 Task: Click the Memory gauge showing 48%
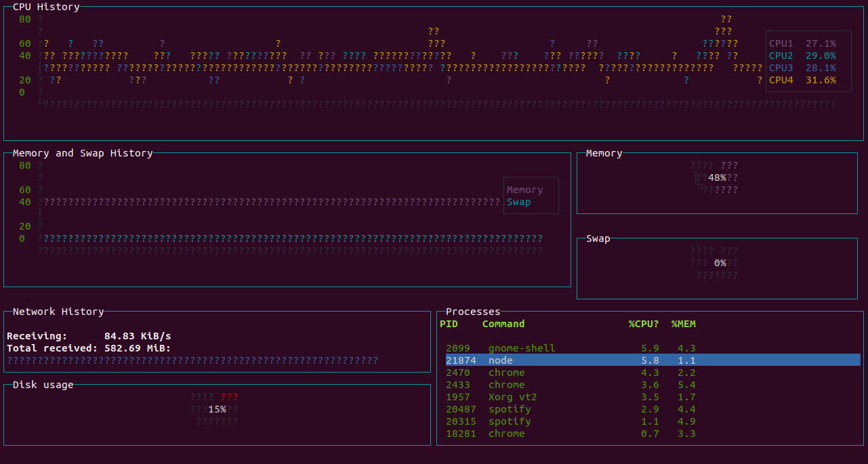click(x=716, y=177)
